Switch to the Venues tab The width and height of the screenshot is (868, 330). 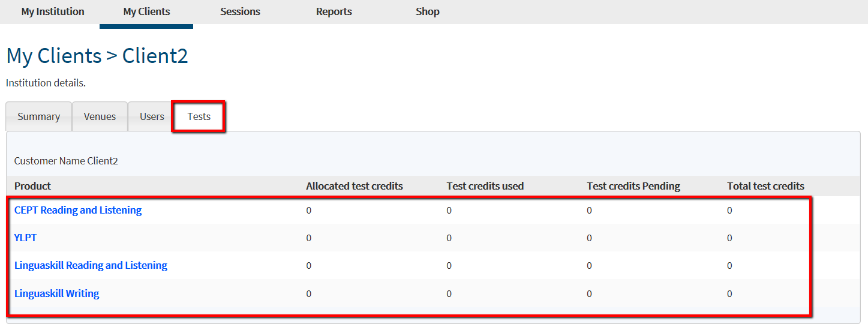(x=100, y=116)
